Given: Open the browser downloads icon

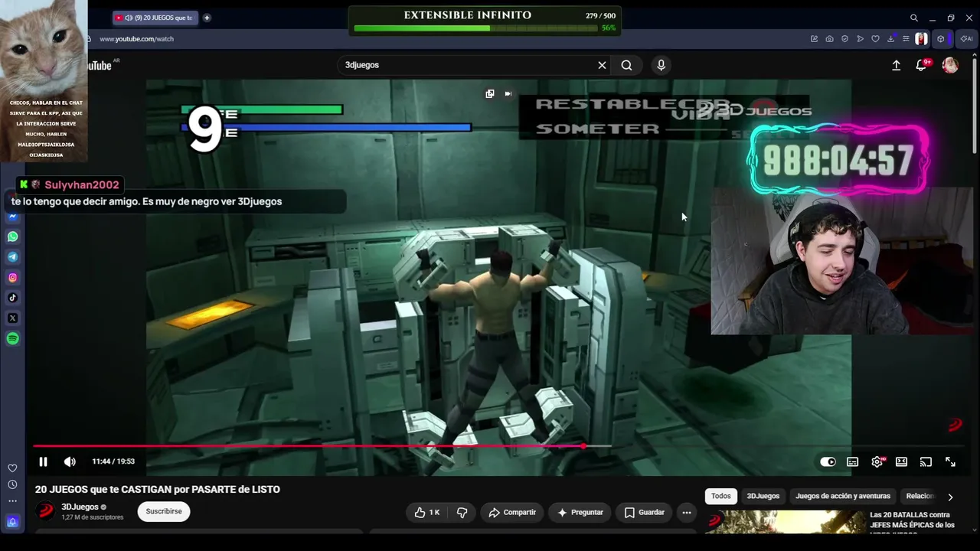Looking at the screenshot, I should point(890,39).
